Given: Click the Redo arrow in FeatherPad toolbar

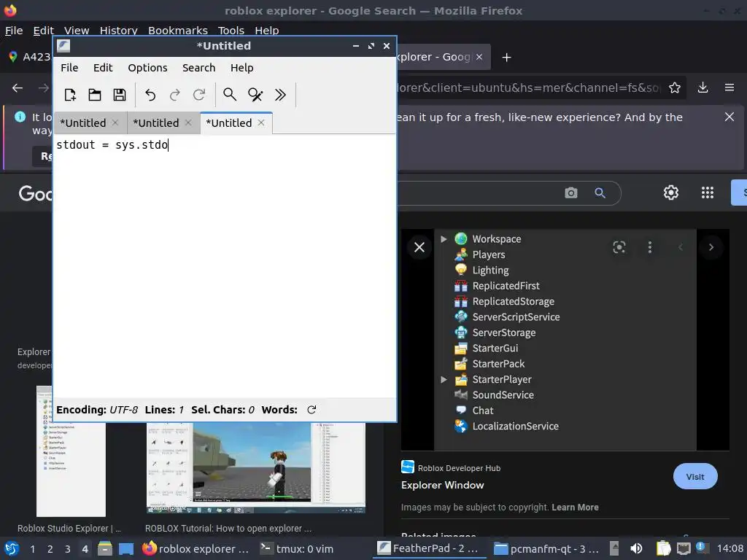Looking at the screenshot, I should (x=175, y=95).
